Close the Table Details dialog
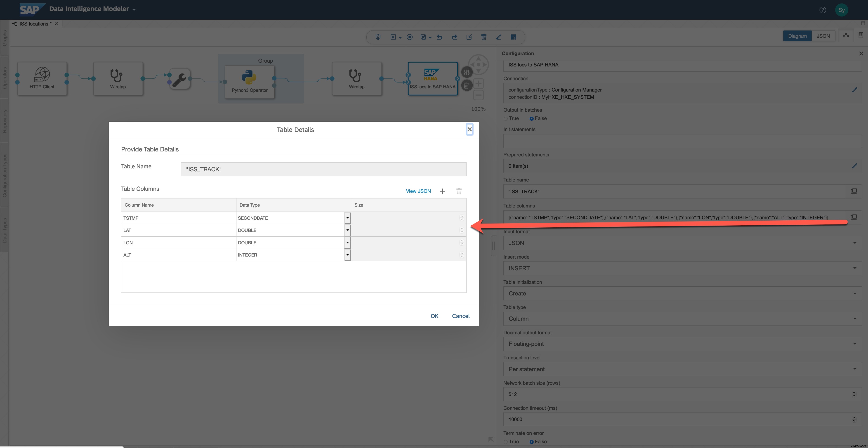Image resolution: width=868 pixels, height=448 pixels. (x=469, y=129)
